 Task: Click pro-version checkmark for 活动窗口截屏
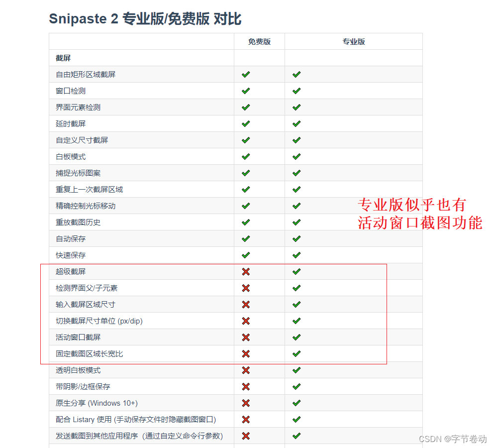tap(296, 337)
